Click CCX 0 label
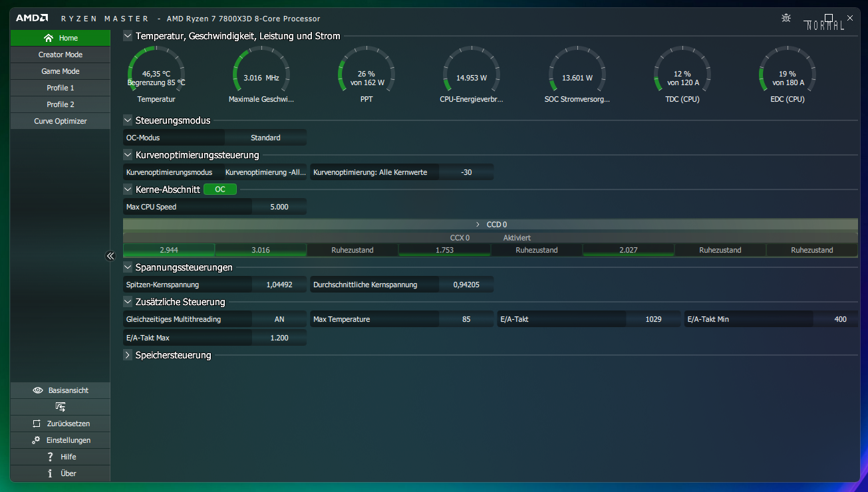This screenshot has width=868, height=492. 460,237
